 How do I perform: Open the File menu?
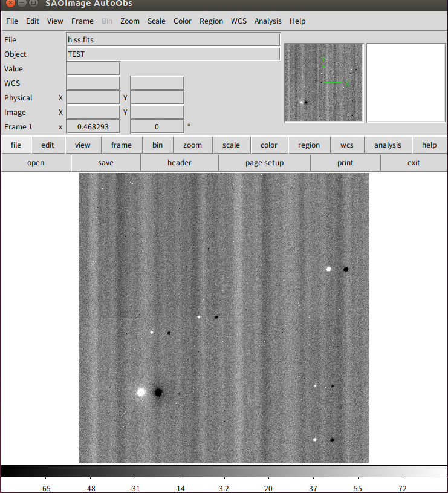click(x=12, y=21)
